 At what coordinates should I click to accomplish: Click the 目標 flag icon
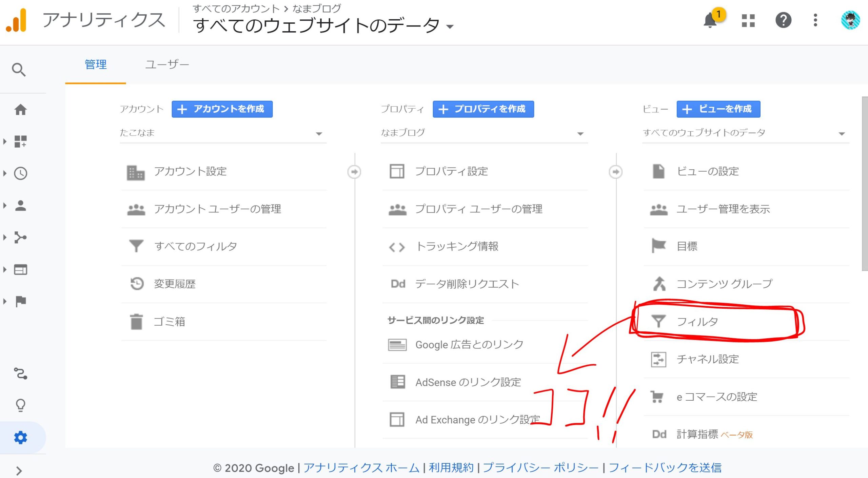pyautogui.click(x=658, y=246)
